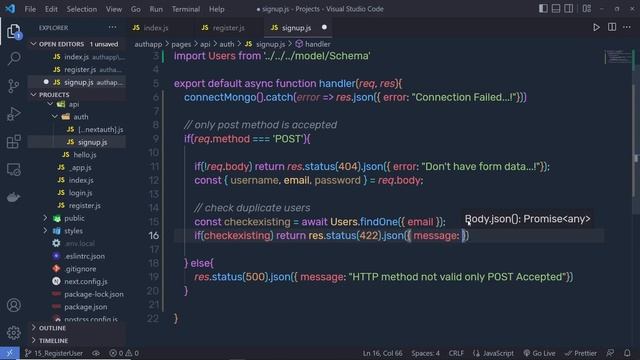This screenshot has height=360, width=640.
Task: Click the feedback icon in status bar
Action: pyautogui.click(x=610, y=353)
